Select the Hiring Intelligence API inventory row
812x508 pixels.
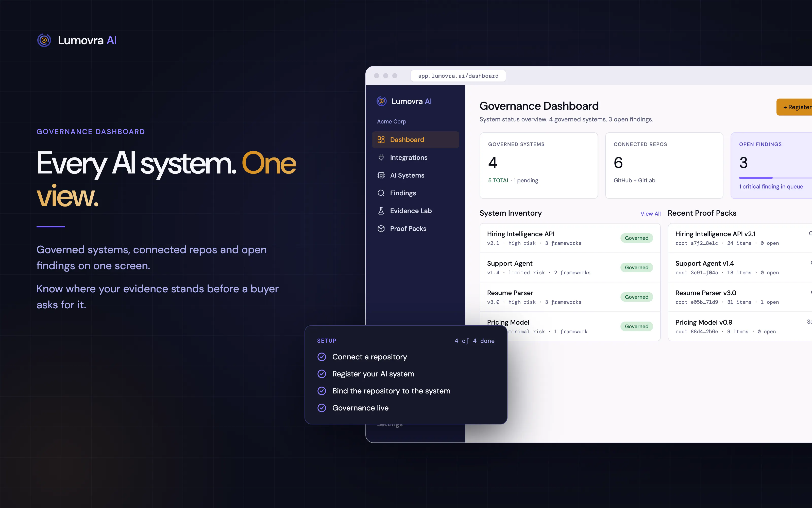[x=570, y=238]
